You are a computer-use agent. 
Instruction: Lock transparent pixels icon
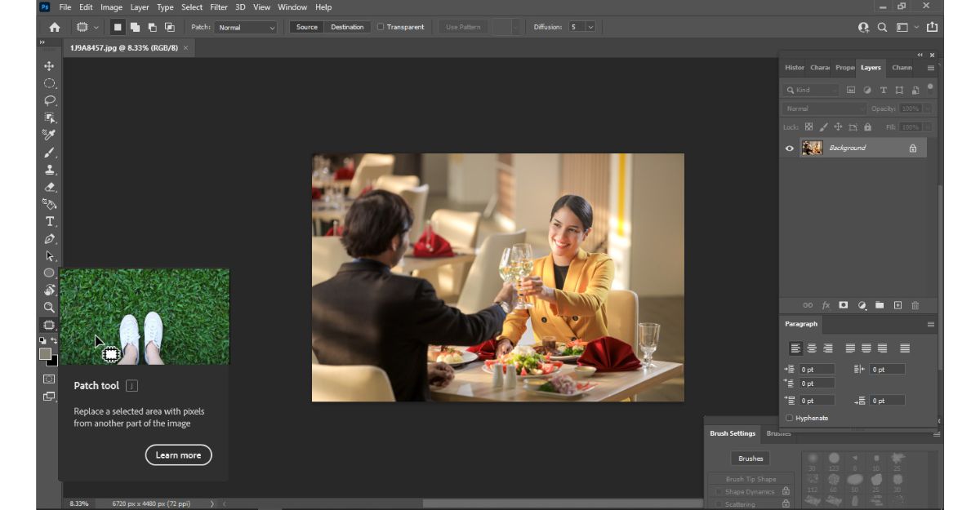pos(808,127)
